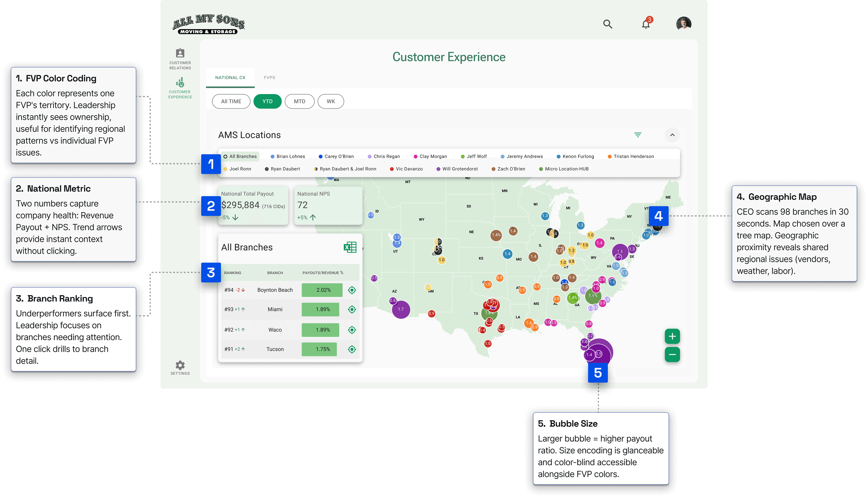
Task: Click the AMS Locations filter icon
Action: coord(638,135)
